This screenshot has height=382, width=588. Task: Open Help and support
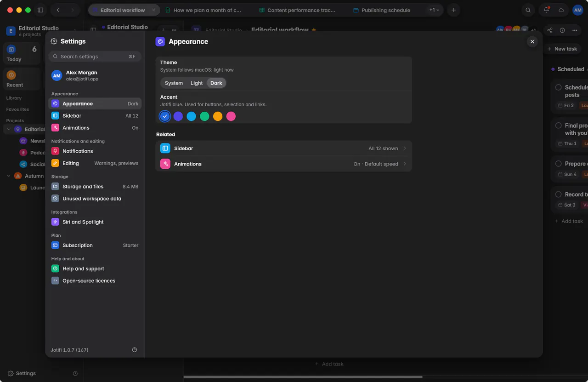(95, 269)
